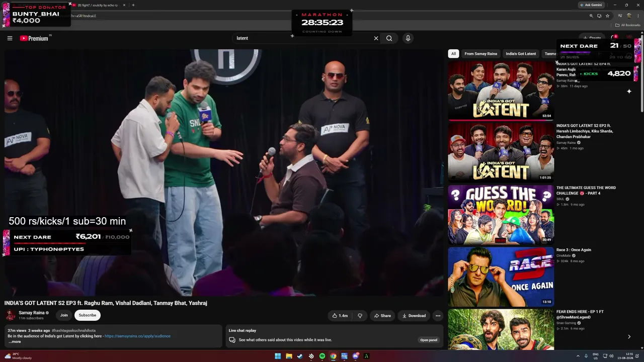Viewport: 644px width, 362px height.
Task: Open Race 3 Once Again thumbnail
Action: [501, 276]
